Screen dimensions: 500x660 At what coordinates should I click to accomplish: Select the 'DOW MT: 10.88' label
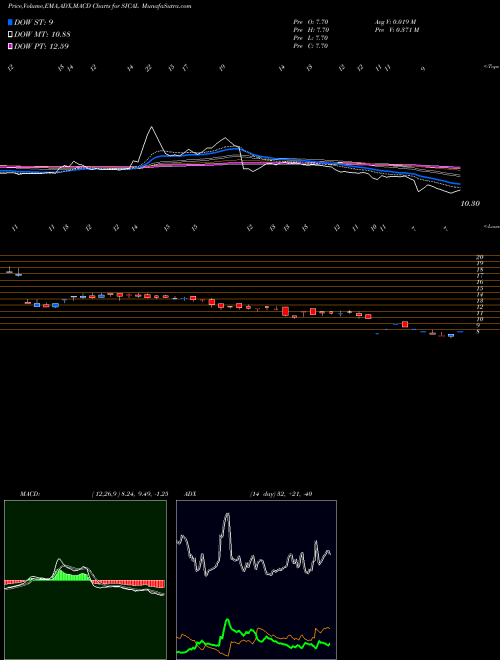coord(42,35)
